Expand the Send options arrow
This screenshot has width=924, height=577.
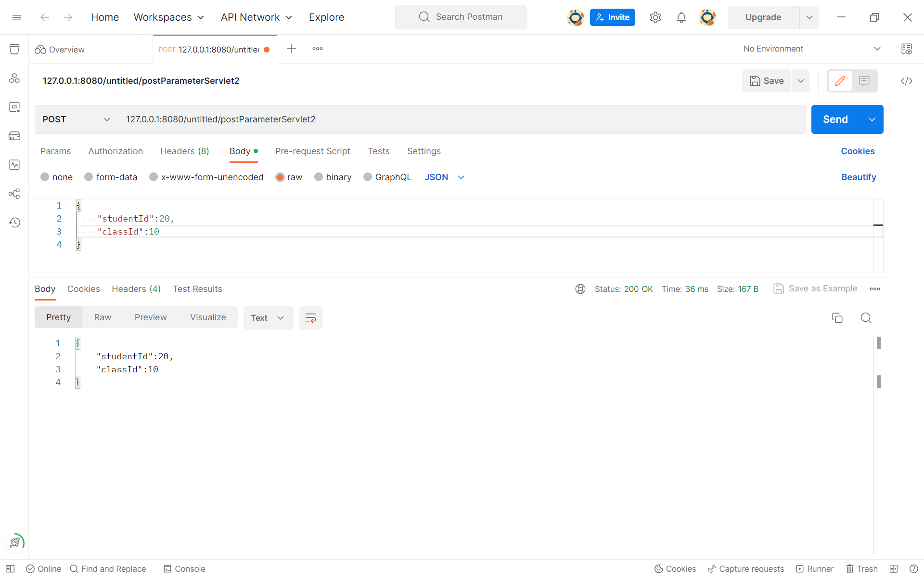pos(872,119)
